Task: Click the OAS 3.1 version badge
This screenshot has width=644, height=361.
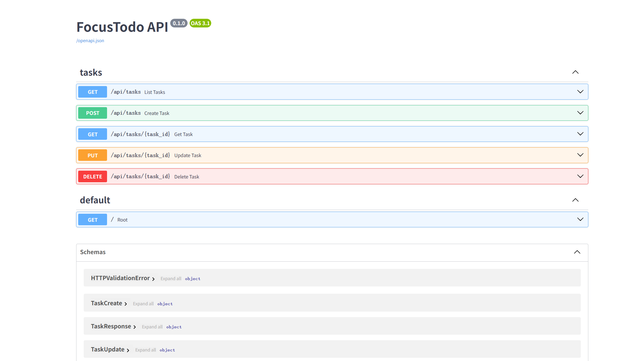Action: click(x=200, y=23)
